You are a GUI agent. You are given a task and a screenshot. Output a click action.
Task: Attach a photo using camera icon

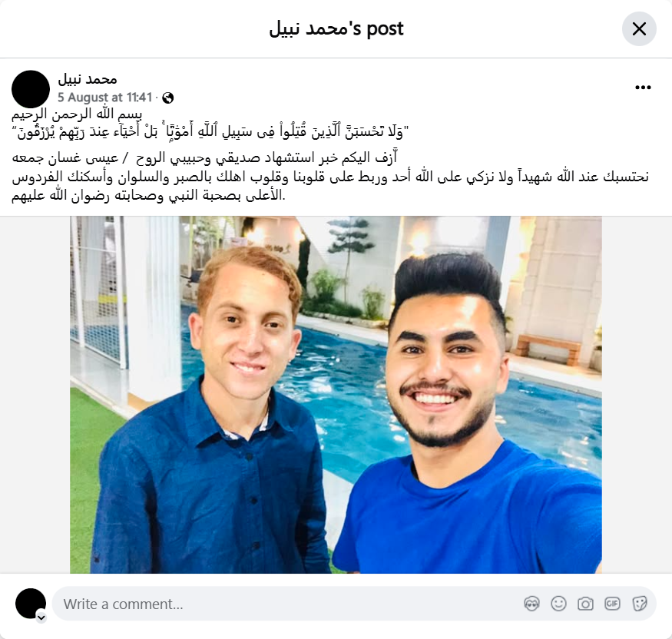585,604
